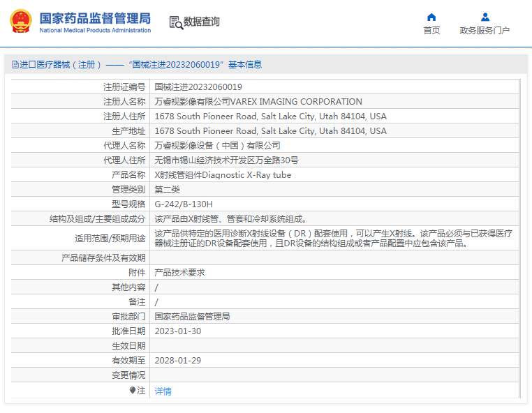
Task: Select registration number 国械注进20232060019 value
Action: [x=198, y=87]
